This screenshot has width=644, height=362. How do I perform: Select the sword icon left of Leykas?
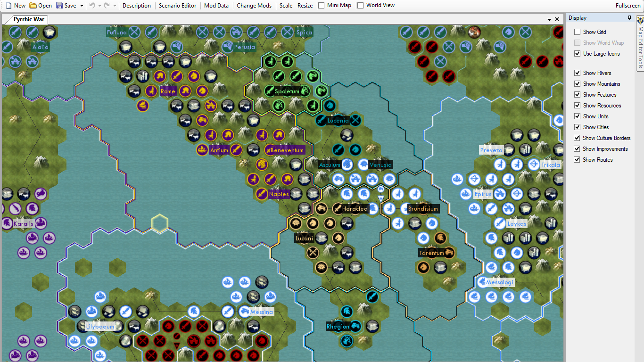[x=500, y=223]
